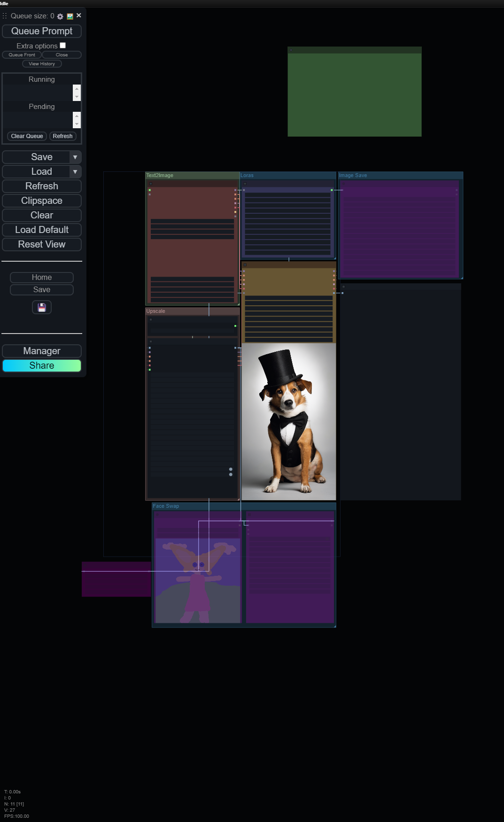This screenshot has width=504, height=822.
Task: Select dark purple node left of Face Swap
Action: coord(116,579)
